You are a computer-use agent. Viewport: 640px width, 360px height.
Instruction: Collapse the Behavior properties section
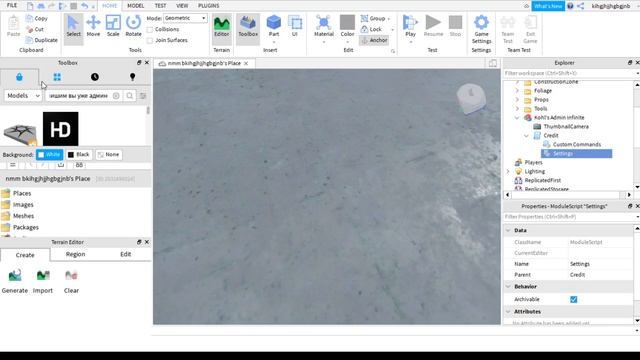coord(508,287)
